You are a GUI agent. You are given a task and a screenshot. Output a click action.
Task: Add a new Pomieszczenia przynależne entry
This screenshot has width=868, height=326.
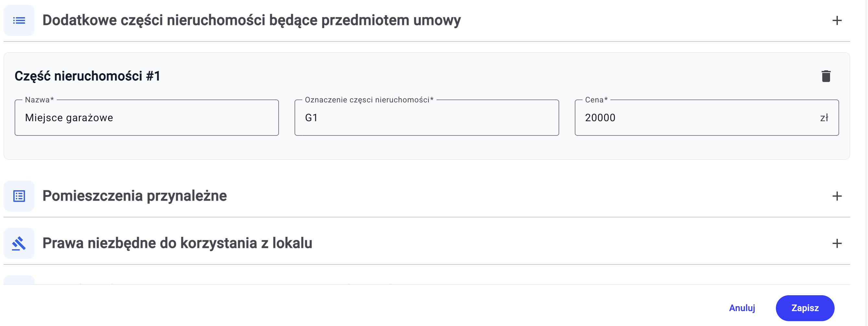pyautogui.click(x=837, y=196)
